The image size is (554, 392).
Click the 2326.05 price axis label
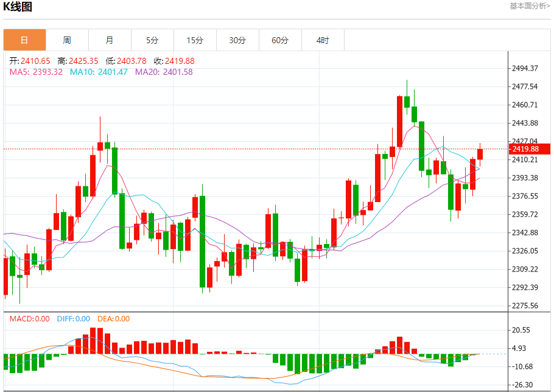coord(525,251)
